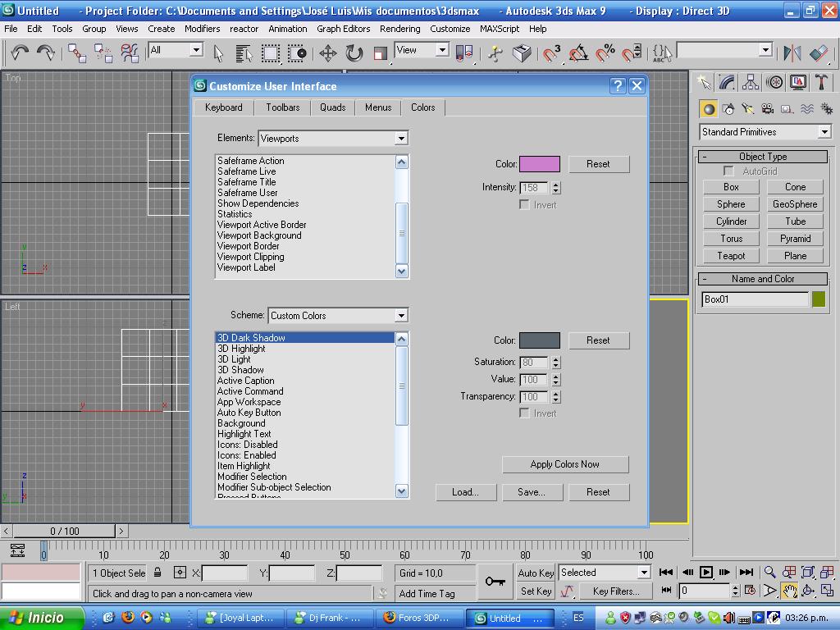Switch to the Quads tab
Viewport: 840px width, 630px height.
point(333,107)
